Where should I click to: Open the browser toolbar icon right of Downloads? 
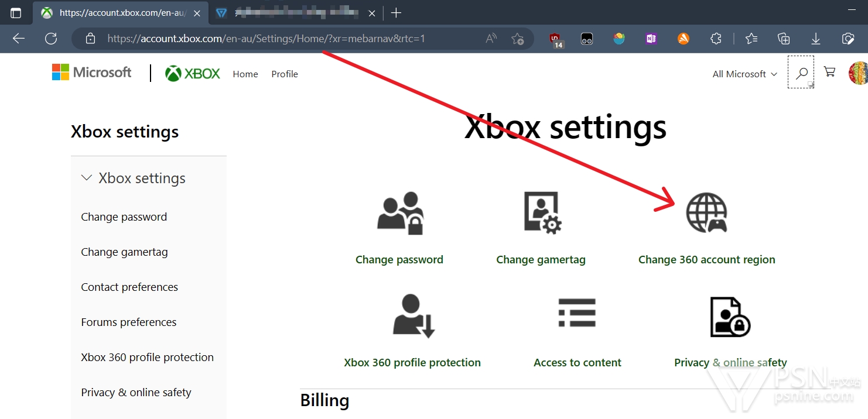tap(848, 39)
